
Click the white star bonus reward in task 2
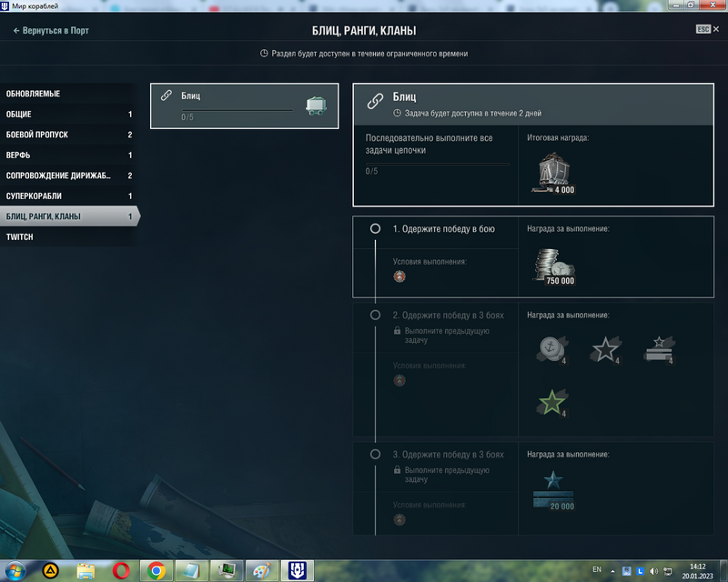pyautogui.click(x=605, y=349)
